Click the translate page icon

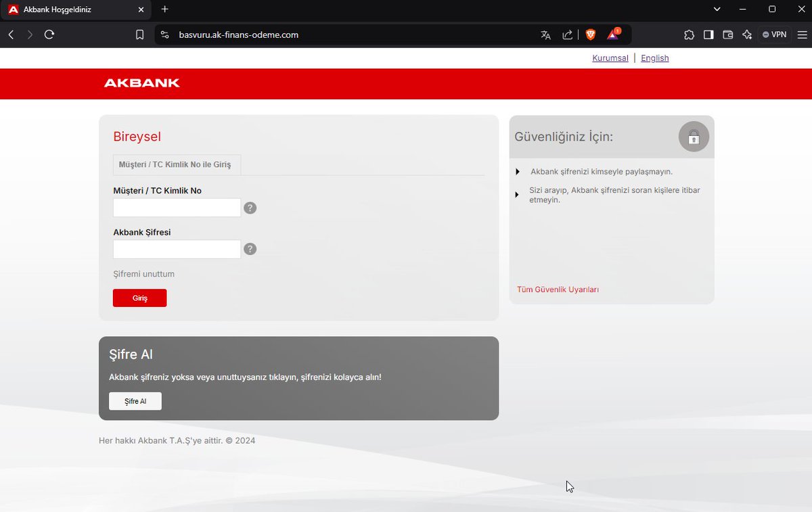point(545,34)
